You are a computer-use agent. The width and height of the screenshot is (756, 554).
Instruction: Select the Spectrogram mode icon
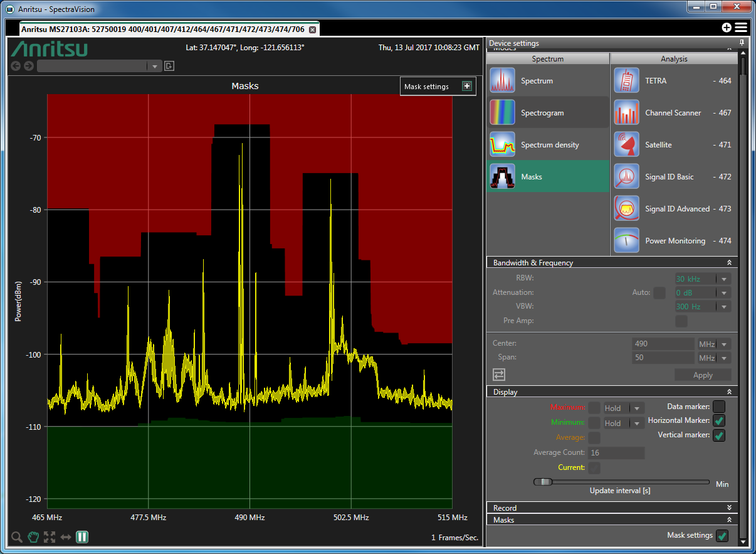(x=502, y=113)
